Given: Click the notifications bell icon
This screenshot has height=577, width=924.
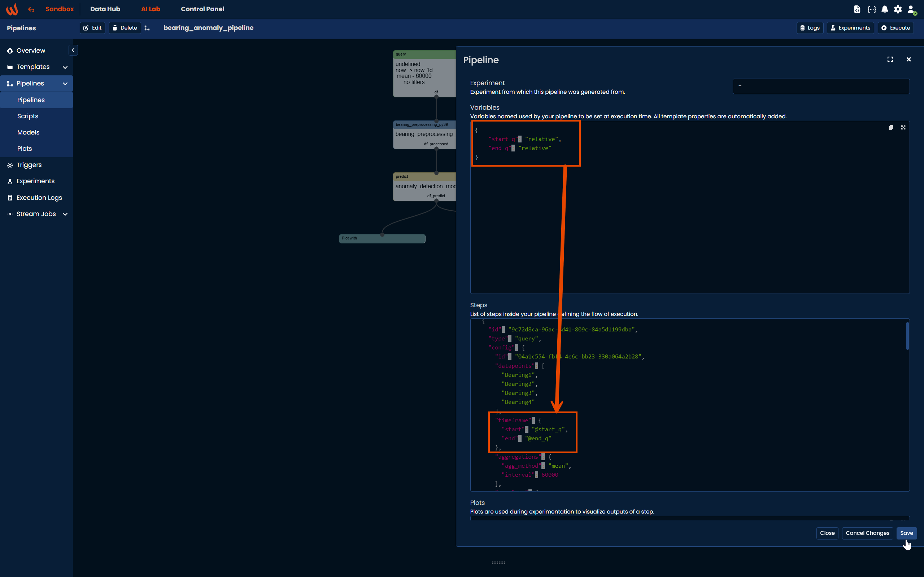Looking at the screenshot, I should pos(885,9).
